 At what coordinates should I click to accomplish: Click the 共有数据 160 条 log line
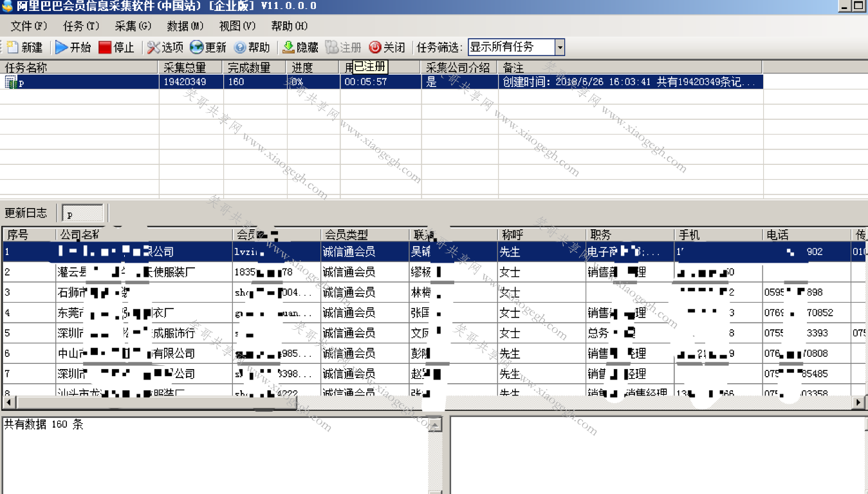[x=44, y=424]
